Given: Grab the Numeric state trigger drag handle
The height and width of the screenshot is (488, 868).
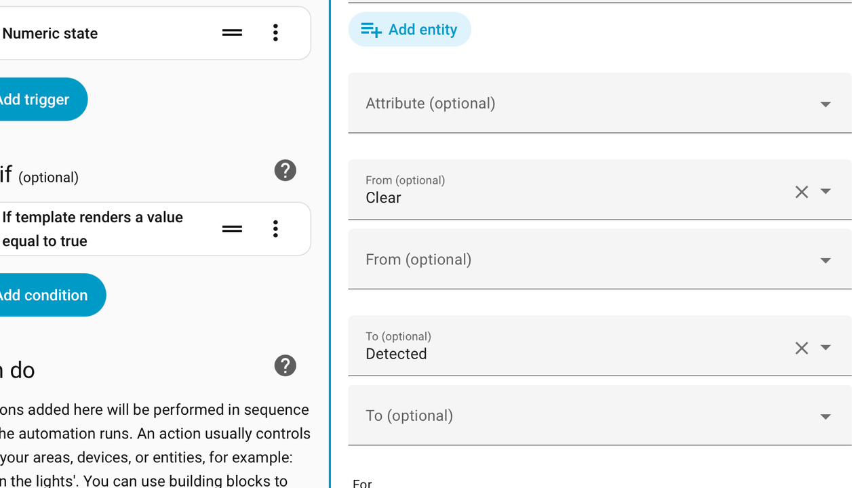Looking at the screenshot, I should pyautogui.click(x=232, y=33).
